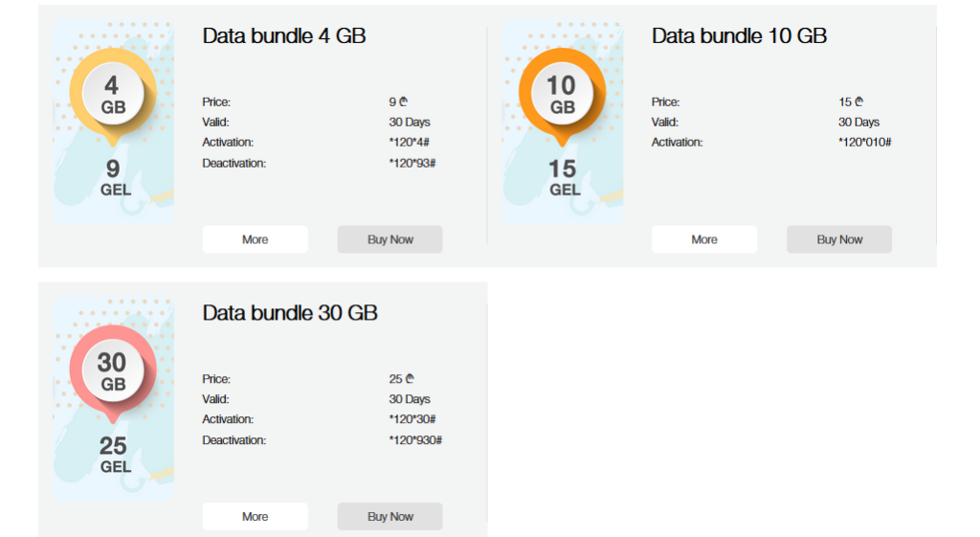The image size is (980, 537).
Task: Click the GEL currency symbol beside price 15
Action: 859,101
